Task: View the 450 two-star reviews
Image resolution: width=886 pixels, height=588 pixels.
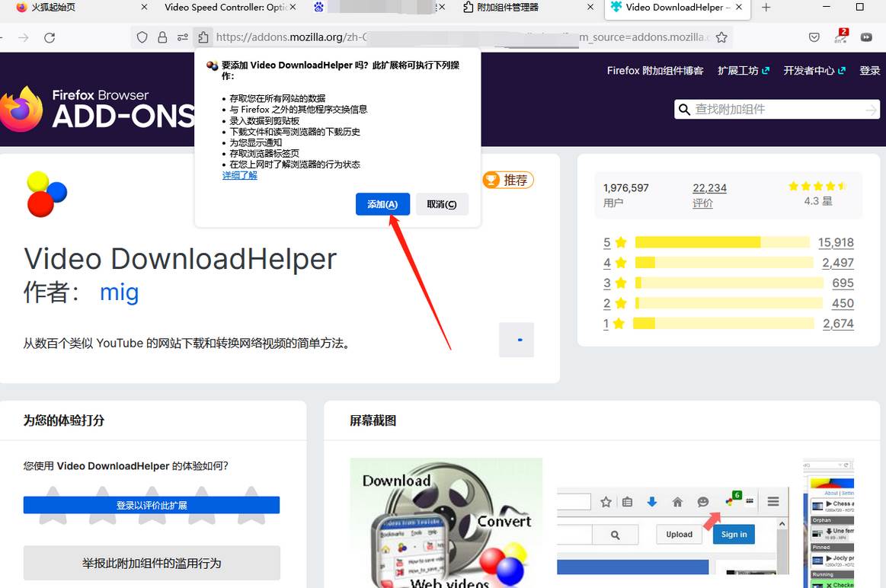Action: pos(843,303)
